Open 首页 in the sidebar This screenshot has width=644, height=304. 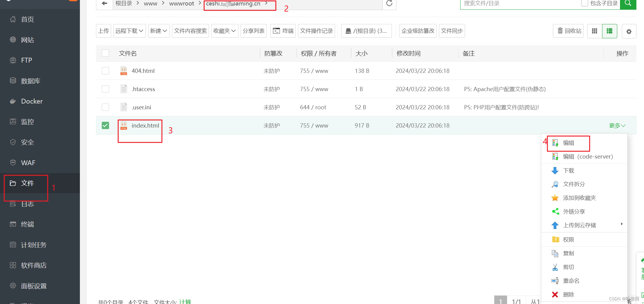coord(27,19)
